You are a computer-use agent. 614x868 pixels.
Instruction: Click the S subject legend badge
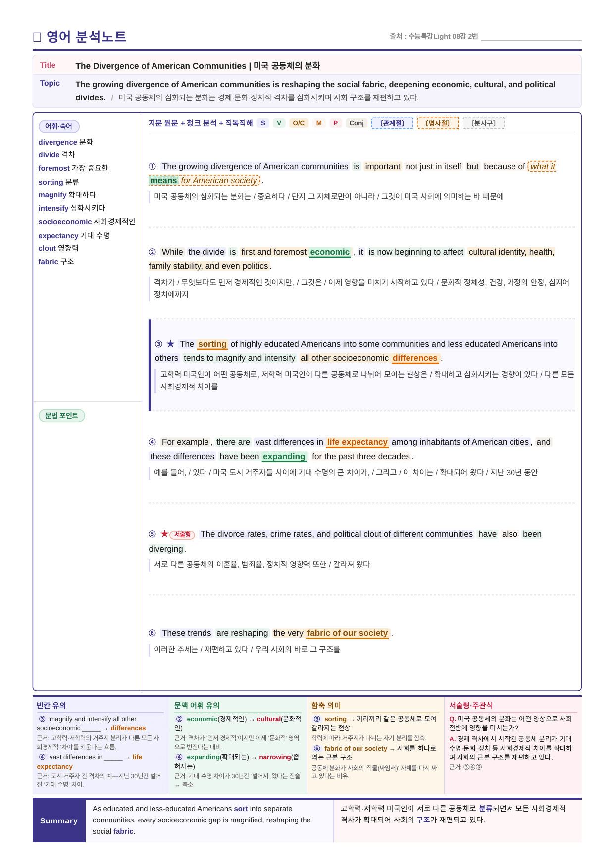click(263, 123)
